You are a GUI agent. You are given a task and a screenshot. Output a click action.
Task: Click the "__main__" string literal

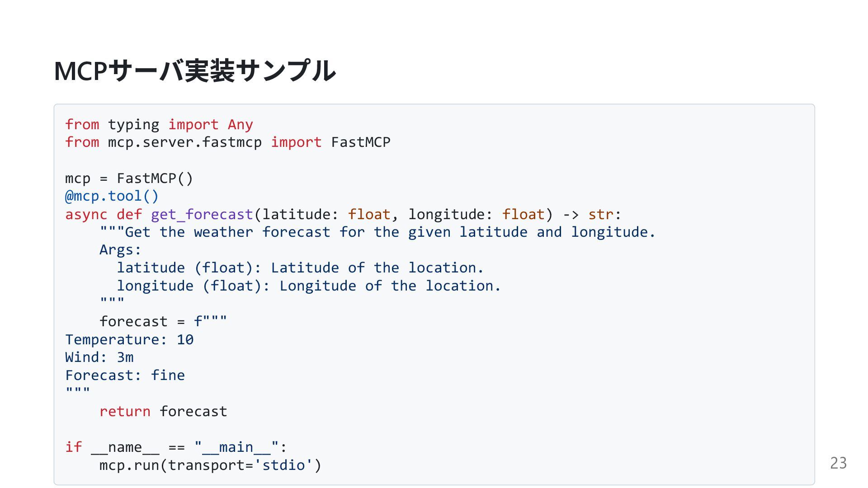(x=236, y=447)
